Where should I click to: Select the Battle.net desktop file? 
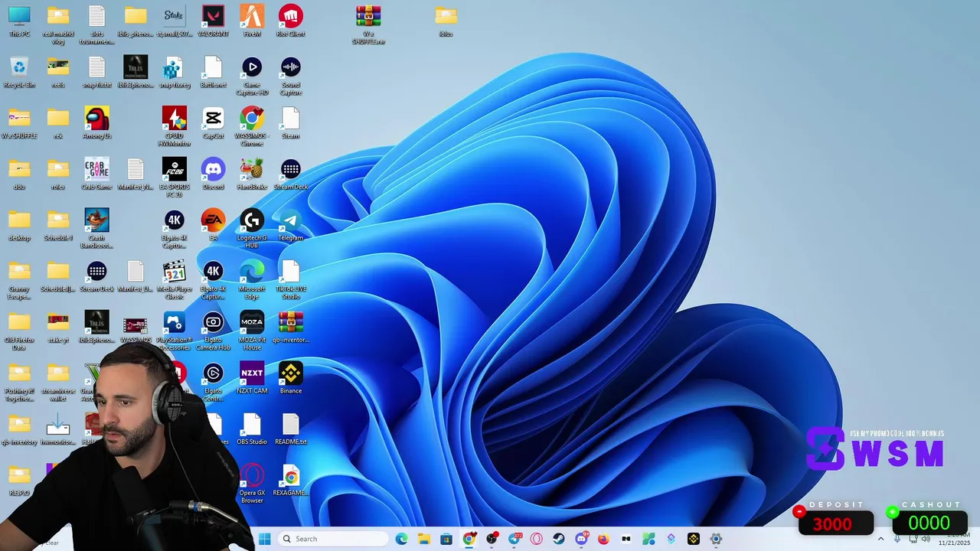pos(213,73)
